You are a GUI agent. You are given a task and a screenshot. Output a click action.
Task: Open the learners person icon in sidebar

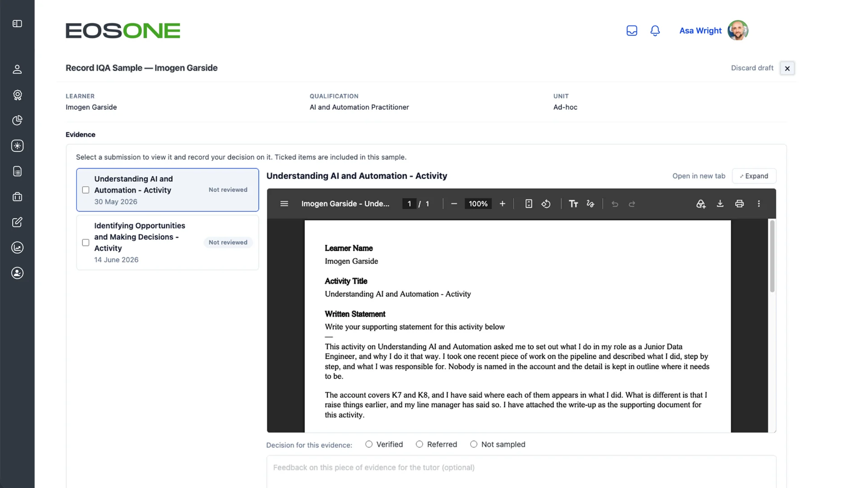(17, 69)
